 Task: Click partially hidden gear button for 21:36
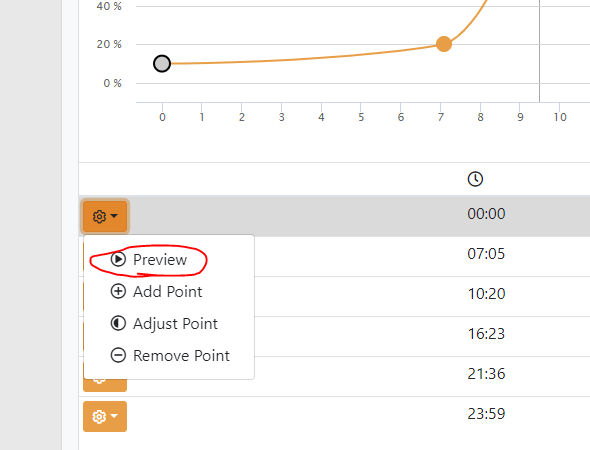[x=105, y=385]
